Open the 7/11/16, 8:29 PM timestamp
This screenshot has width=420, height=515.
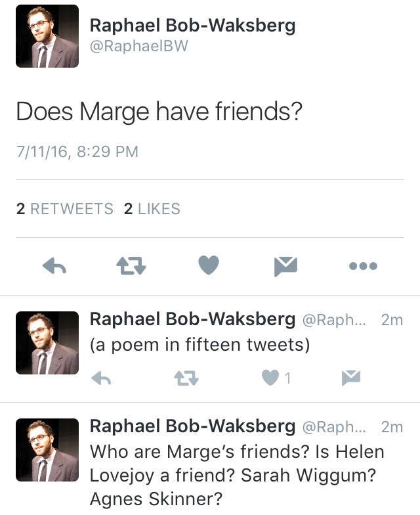77,152
